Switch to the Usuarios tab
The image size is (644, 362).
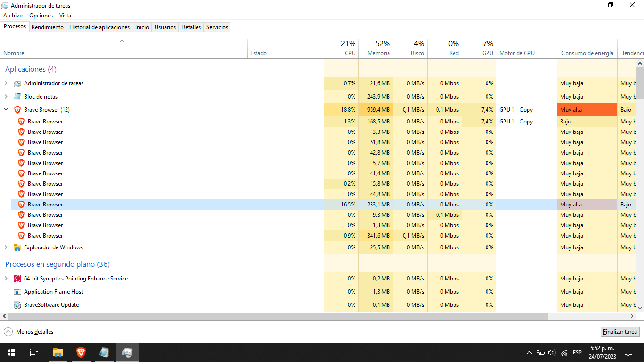(165, 27)
